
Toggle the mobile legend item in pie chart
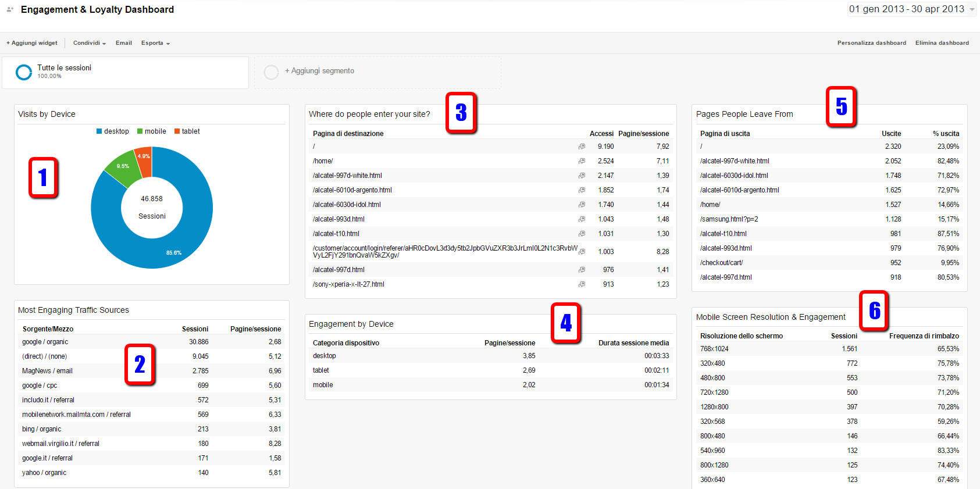click(x=152, y=131)
